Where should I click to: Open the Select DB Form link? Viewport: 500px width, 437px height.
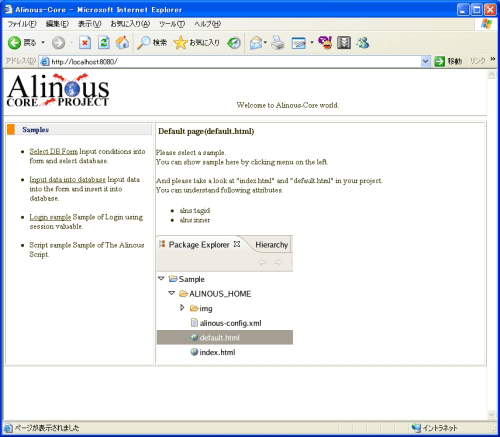[53, 151]
